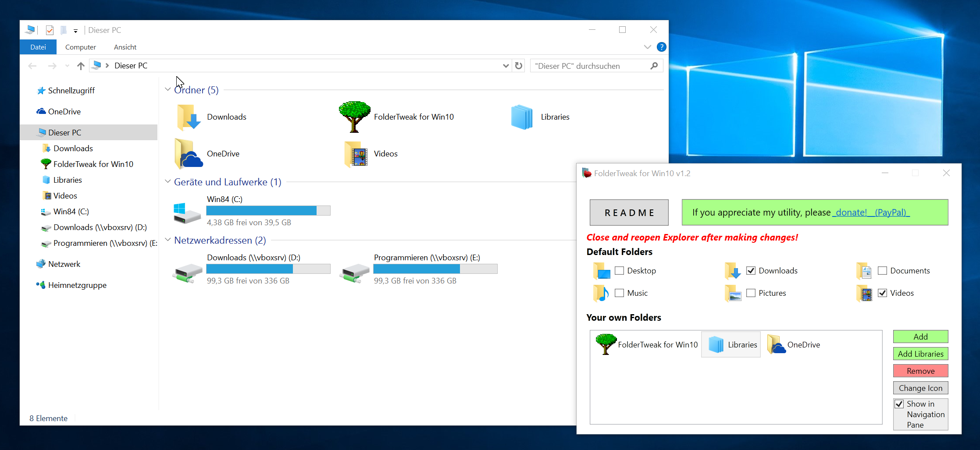Click the Explorer help question mark icon
Screen dimensions: 980x450
pyautogui.click(x=661, y=47)
